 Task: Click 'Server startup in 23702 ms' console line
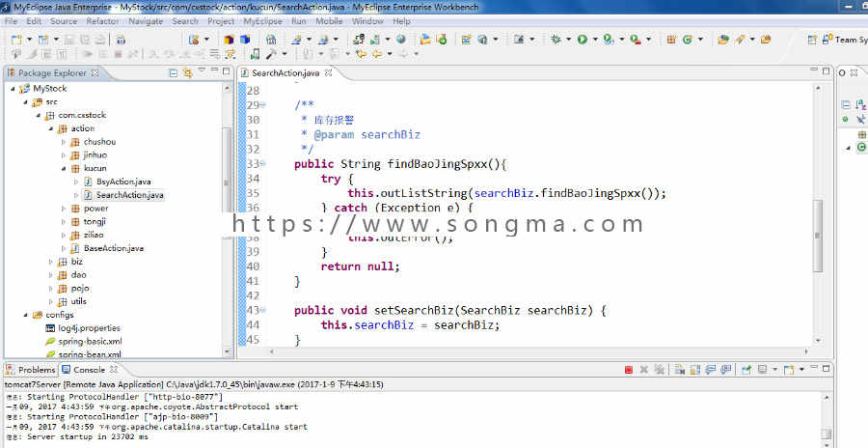click(x=88, y=437)
